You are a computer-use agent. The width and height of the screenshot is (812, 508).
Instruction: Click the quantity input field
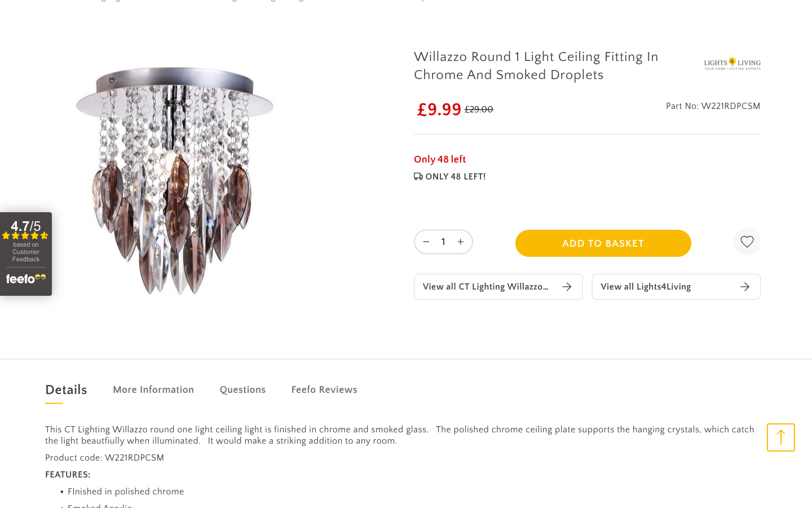tap(443, 242)
